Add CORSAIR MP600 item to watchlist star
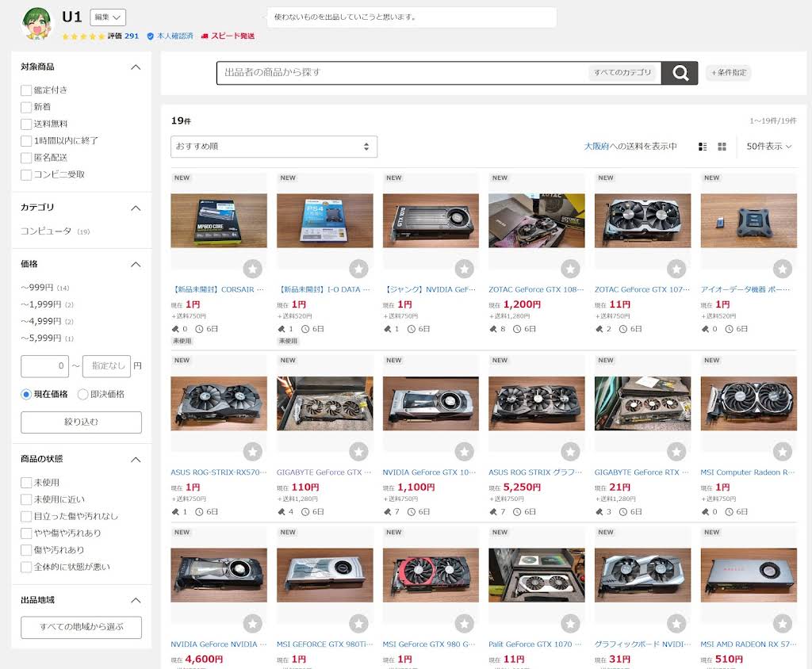Screen dimensions: 812x669 (253, 269)
